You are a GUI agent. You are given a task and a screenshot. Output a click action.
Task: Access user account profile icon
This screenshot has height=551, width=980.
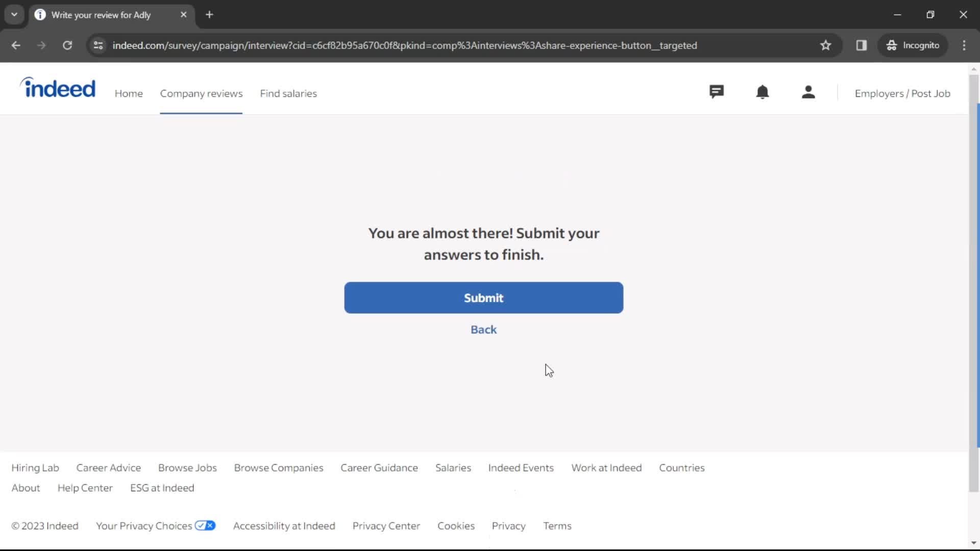click(807, 93)
